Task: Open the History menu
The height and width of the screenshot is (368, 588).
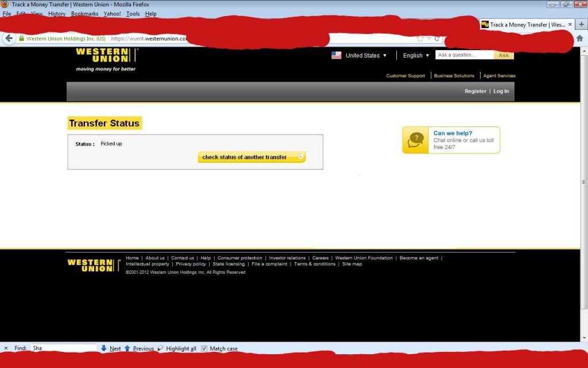Action: [57, 14]
